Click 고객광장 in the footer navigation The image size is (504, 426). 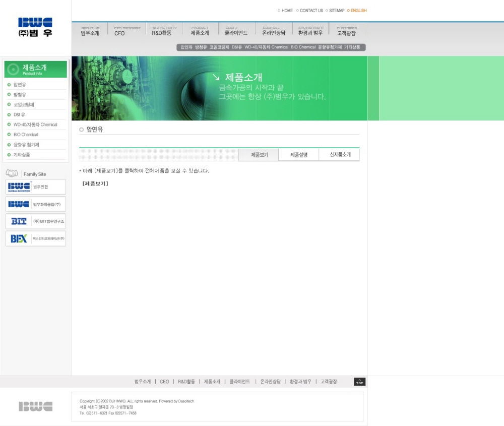pyautogui.click(x=329, y=382)
